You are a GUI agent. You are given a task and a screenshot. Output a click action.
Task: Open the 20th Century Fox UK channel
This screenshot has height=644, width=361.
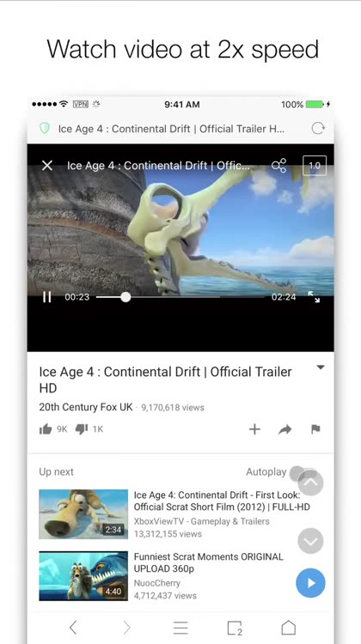[x=86, y=407]
